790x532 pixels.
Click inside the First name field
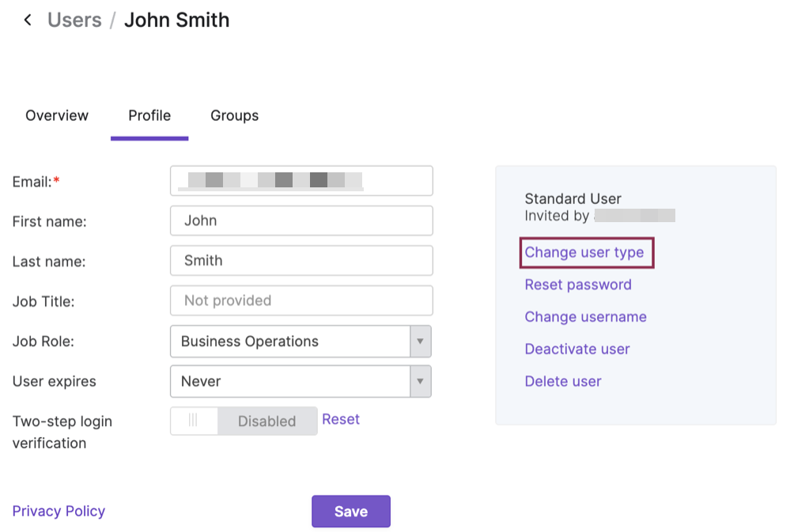pos(301,221)
